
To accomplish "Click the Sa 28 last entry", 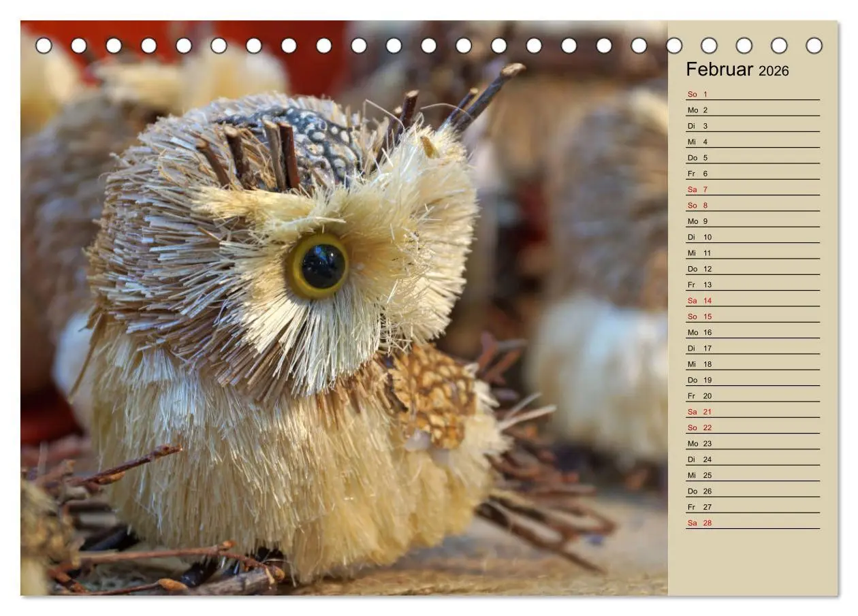I will [x=752, y=523].
